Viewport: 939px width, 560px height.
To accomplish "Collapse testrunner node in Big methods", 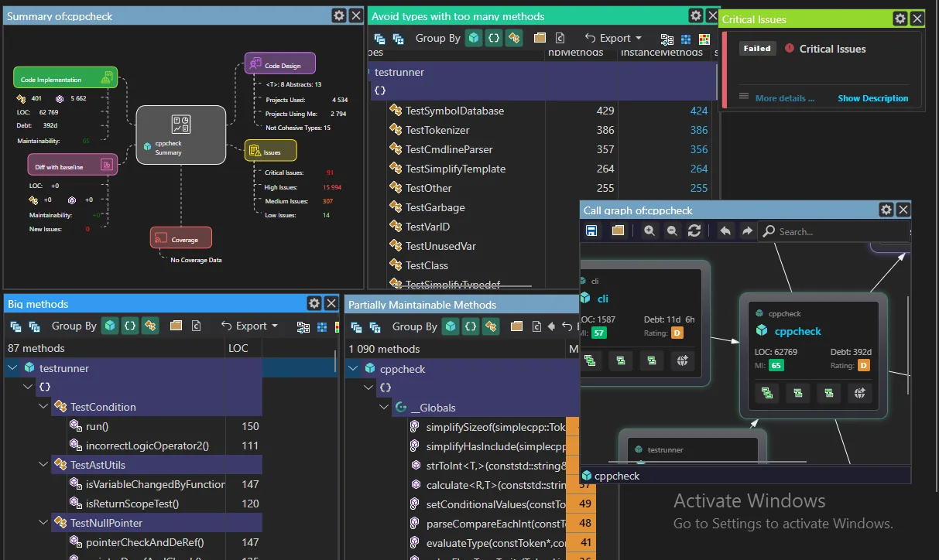I will pos(12,368).
